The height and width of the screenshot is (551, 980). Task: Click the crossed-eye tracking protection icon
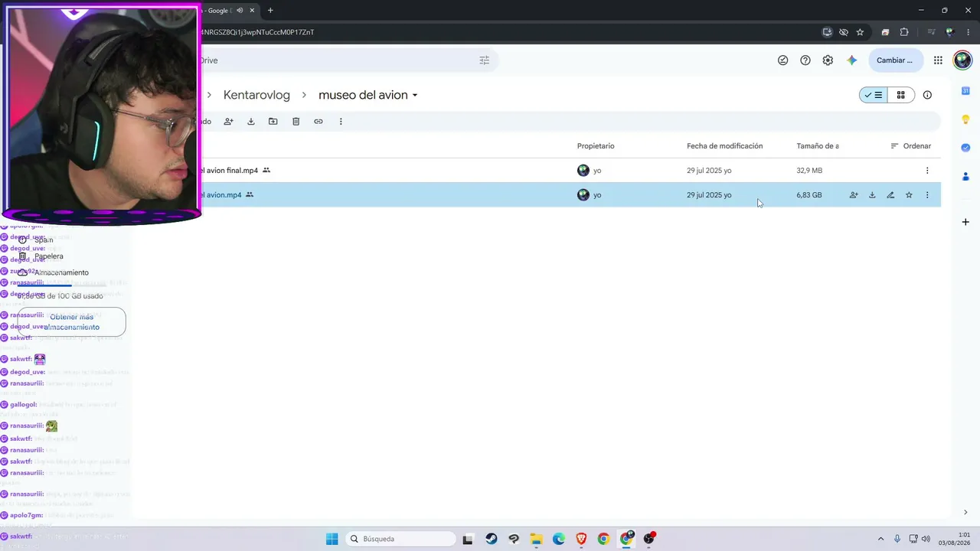[x=844, y=32]
